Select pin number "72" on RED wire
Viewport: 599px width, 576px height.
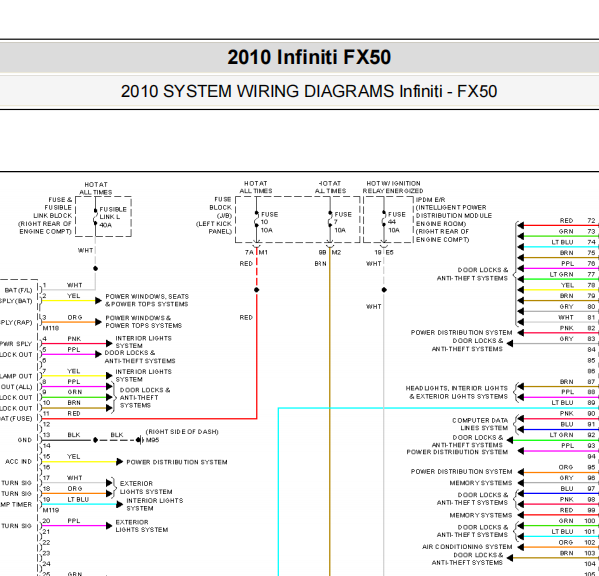591,220
